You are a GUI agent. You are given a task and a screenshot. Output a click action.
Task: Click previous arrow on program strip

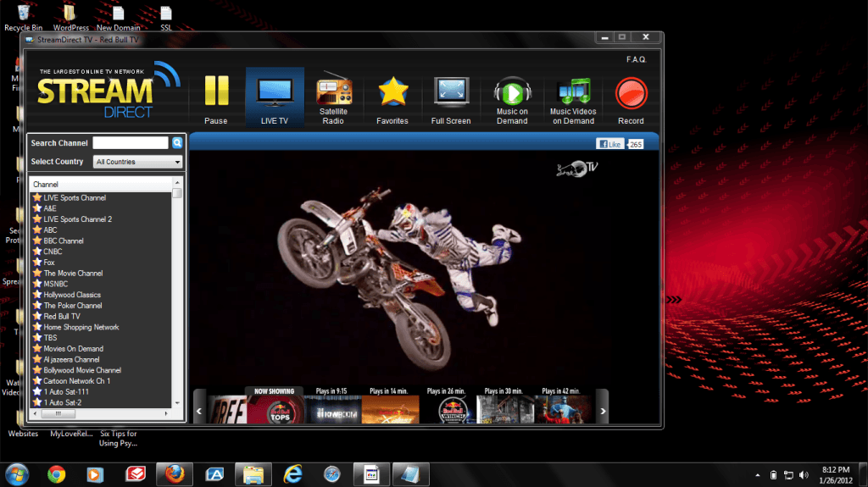(x=199, y=411)
